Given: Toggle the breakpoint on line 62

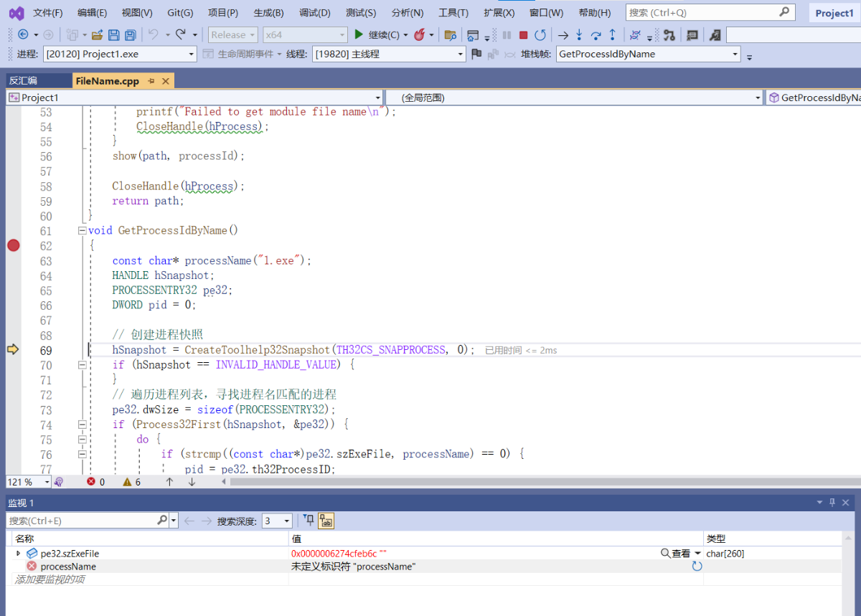Looking at the screenshot, I should (13, 245).
